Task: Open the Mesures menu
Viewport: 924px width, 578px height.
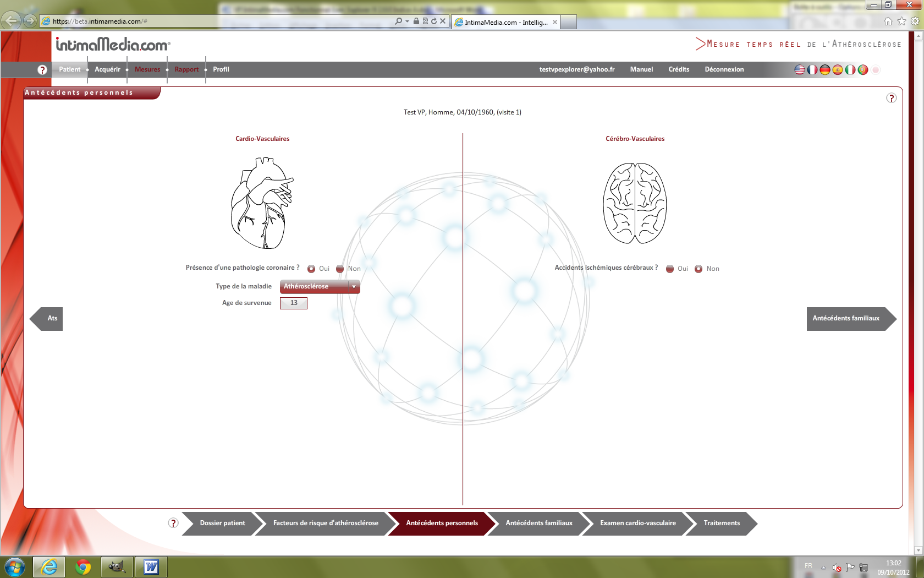Action: pos(147,69)
